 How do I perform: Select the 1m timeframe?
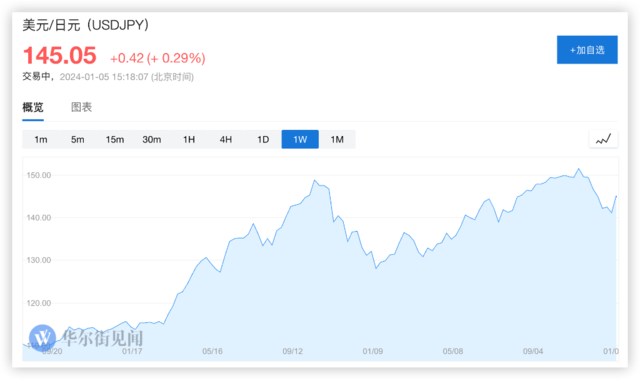coord(41,140)
